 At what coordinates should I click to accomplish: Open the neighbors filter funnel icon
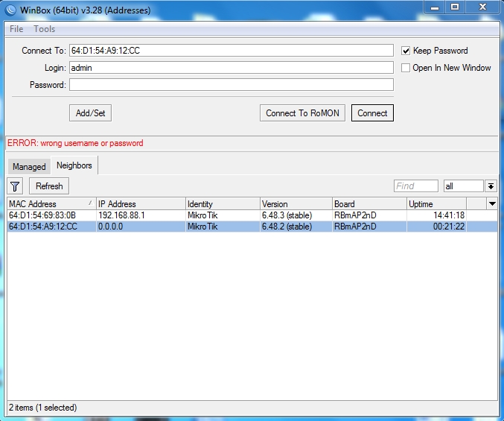click(x=15, y=186)
